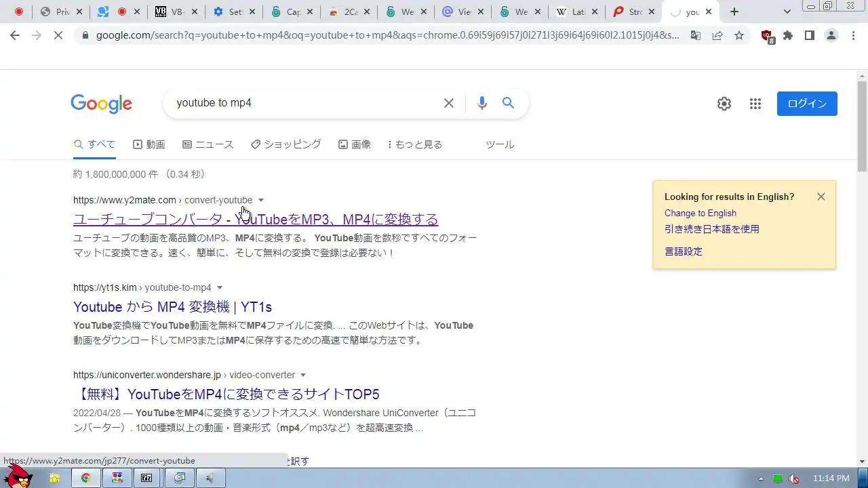Open the speaker app in taskbar

[210, 478]
